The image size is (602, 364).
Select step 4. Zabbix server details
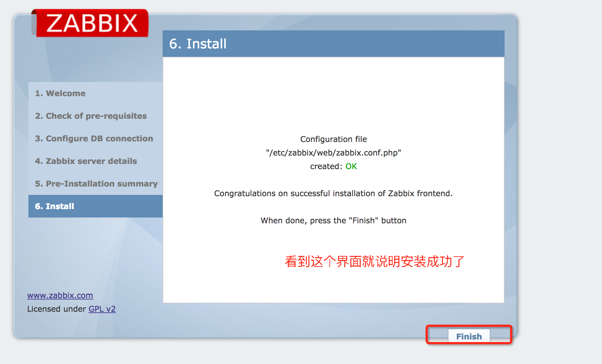point(95,161)
